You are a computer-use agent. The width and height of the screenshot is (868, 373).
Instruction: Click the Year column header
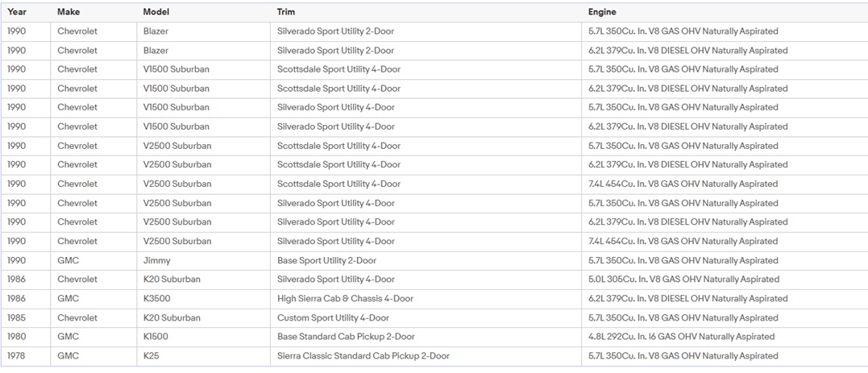(x=17, y=12)
